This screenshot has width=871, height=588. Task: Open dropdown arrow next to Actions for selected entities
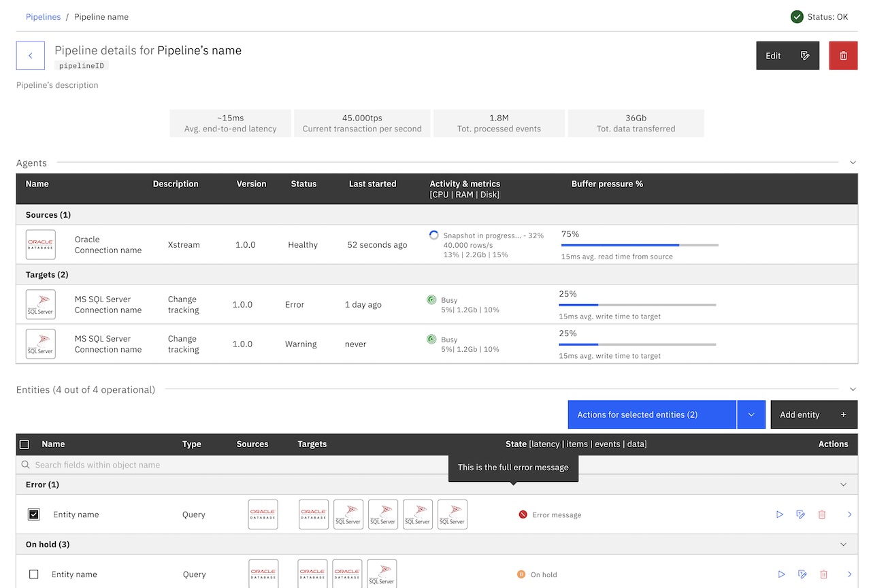(x=751, y=414)
